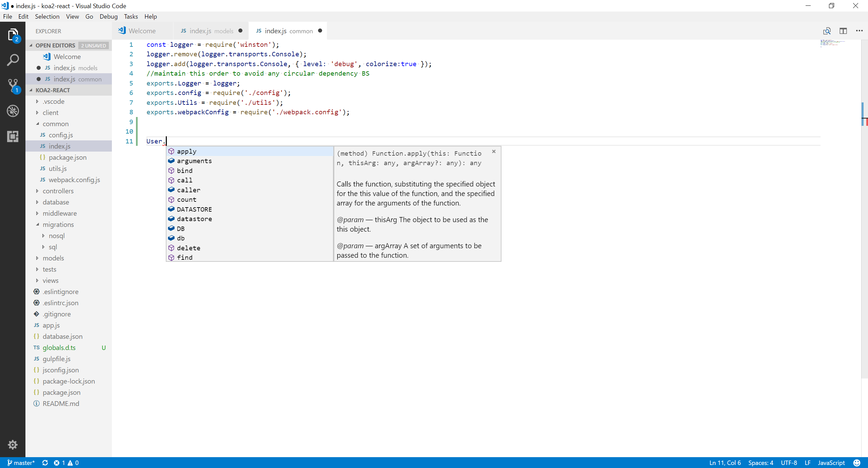
Task: Click the Synchronize Changes icon in status bar
Action: (x=45, y=463)
